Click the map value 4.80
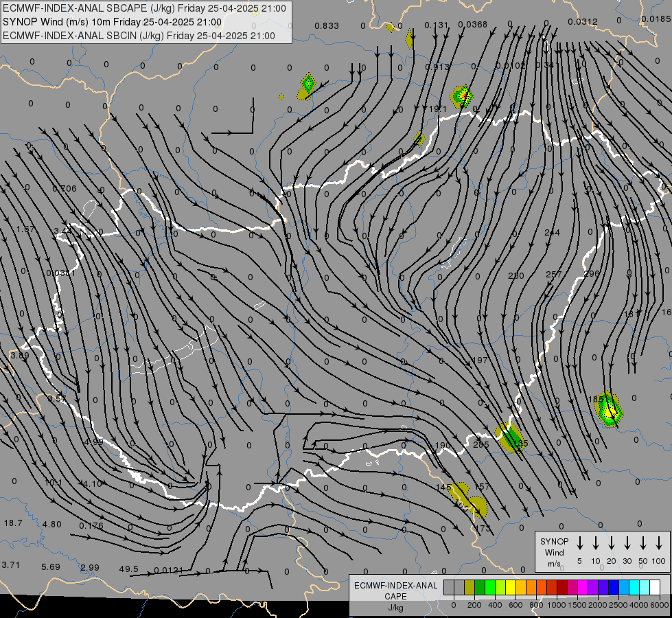Image resolution: width=672 pixels, height=618 pixels. (x=52, y=524)
